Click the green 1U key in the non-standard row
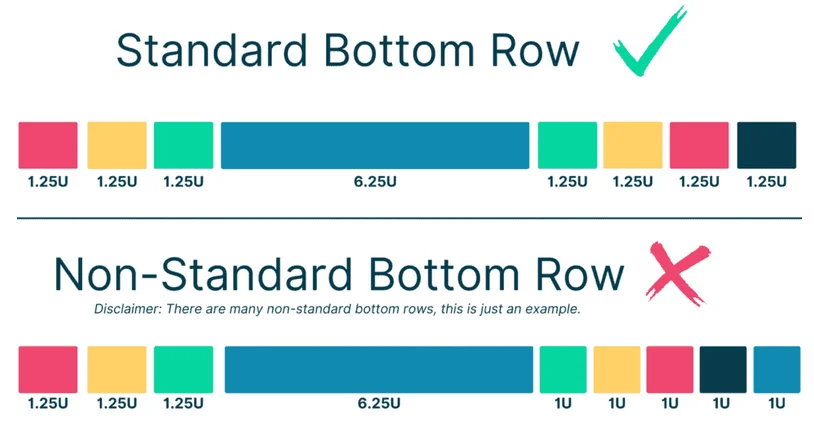The height and width of the screenshot is (423, 814). coord(563,369)
